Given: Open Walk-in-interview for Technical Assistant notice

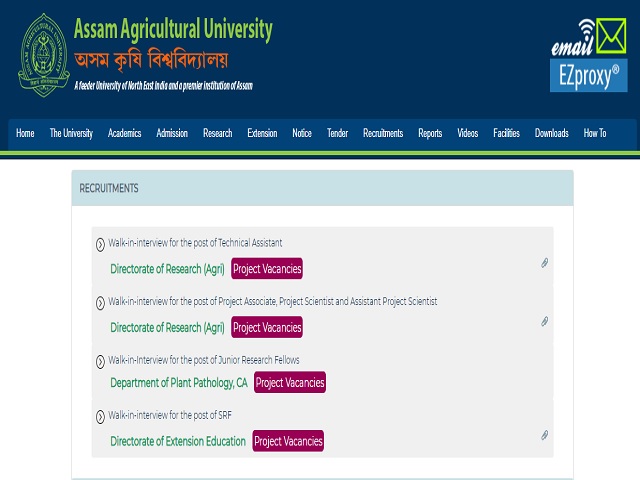Looking at the screenshot, I should pyautogui.click(x=195, y=243).
